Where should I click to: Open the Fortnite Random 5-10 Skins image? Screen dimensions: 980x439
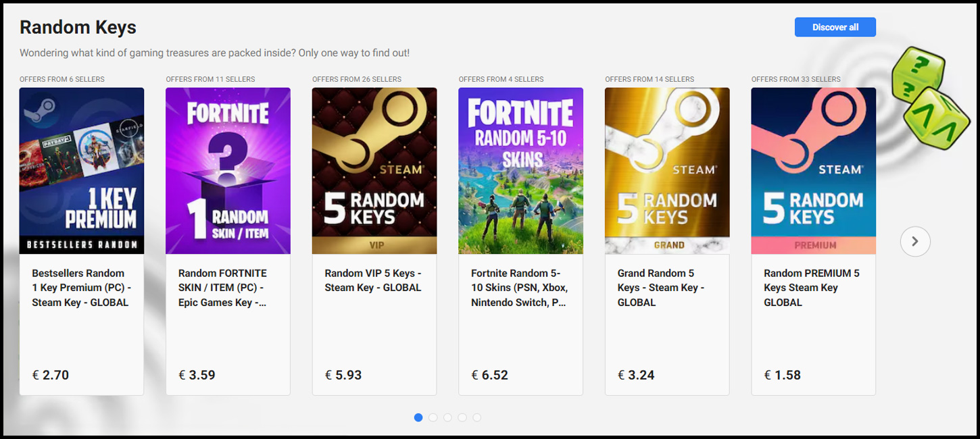pos(520,170)
